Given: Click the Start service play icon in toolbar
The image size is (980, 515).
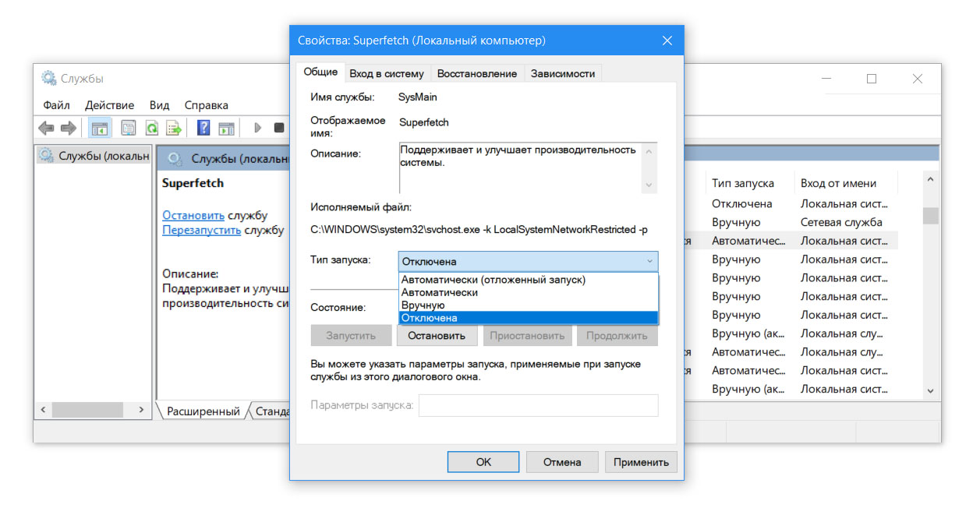Looking at the screenshot, I should [x=257, y=128].
